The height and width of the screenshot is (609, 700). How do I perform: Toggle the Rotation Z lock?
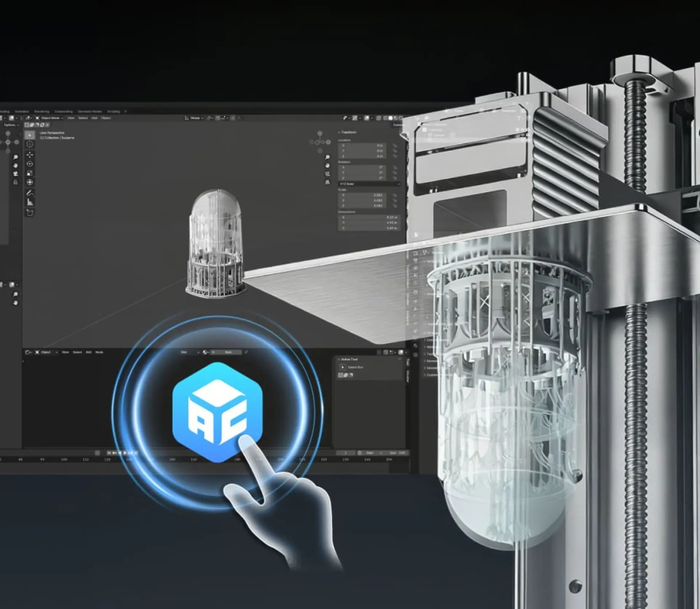pyautogui.click(x=395, y=178)
